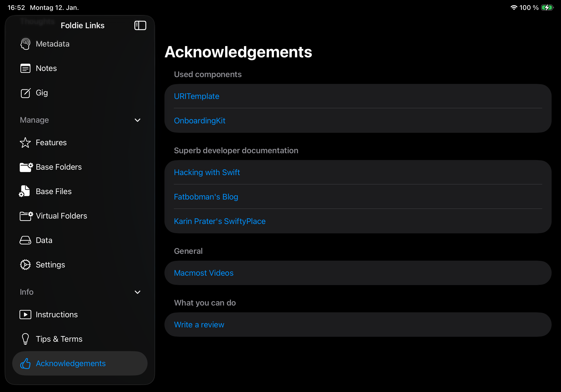
Task: Collapse the Manage section
Action: tap(138, 120)
